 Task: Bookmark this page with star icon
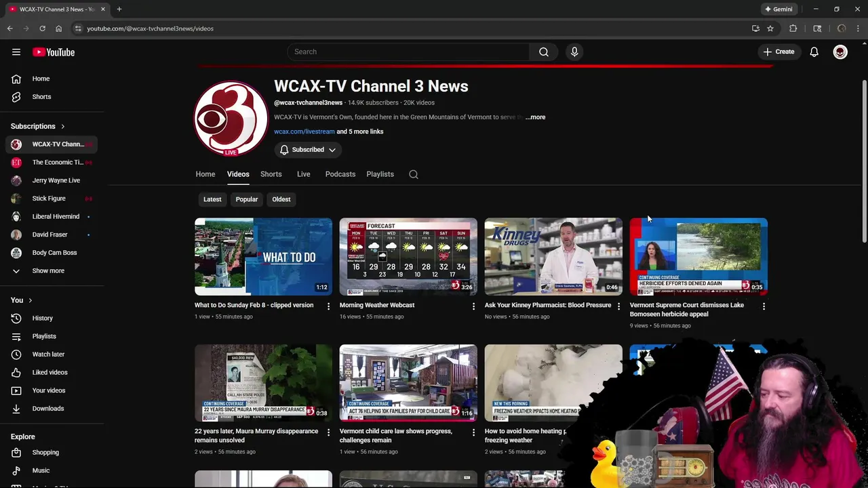pyautogui.click(x=770, y=28)
